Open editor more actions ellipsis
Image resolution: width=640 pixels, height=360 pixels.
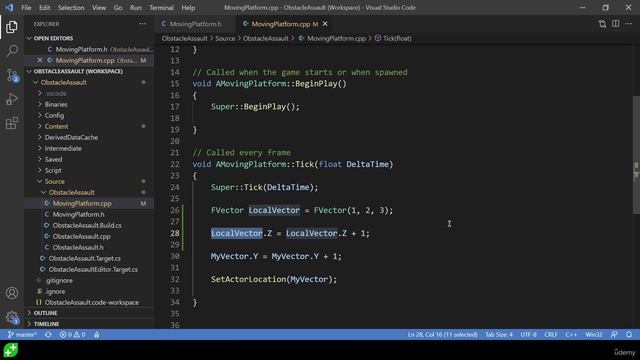click(x=629, y=24)
